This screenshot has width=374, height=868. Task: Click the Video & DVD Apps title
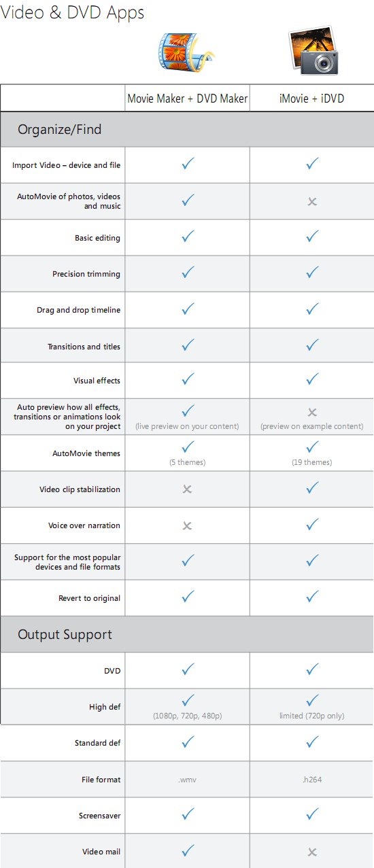72,12
